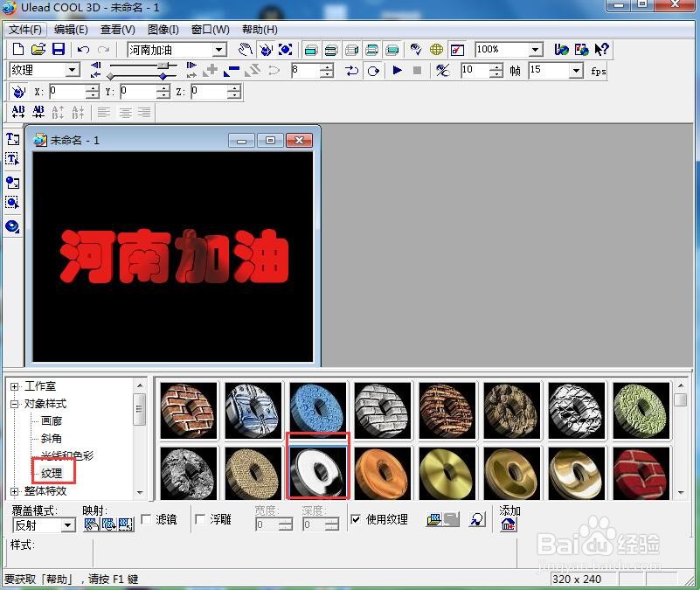Open the 查看(V) menu
Viewport: 700px width, 590px height.
117,30
